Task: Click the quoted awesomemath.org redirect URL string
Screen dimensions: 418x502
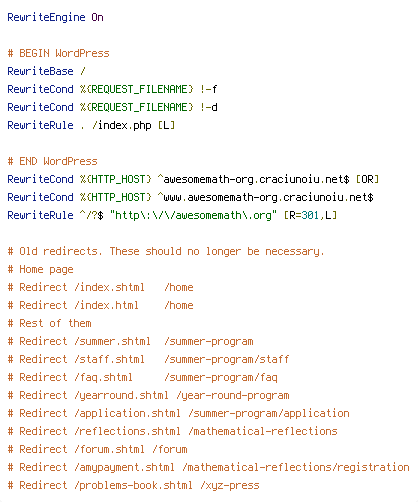Action: [x=193, y=215]
